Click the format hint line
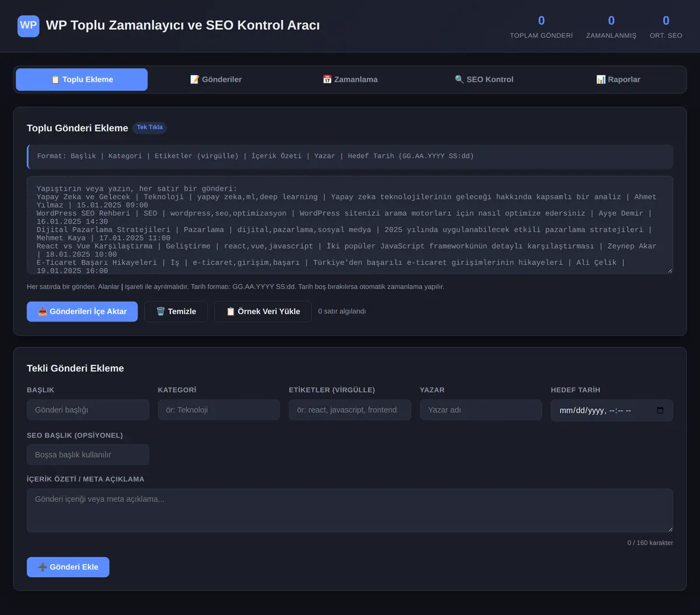This screenshot has height=615, width=700. pos(350,156)
